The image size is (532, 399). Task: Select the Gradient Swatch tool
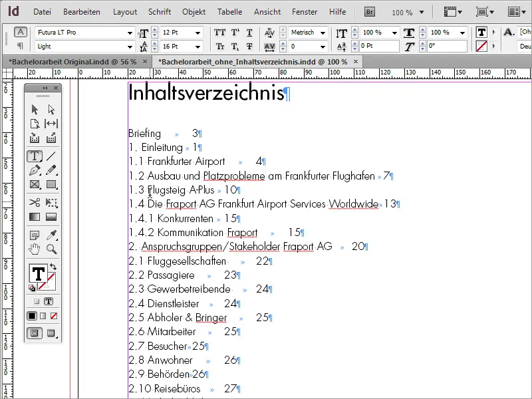[35, 217]
